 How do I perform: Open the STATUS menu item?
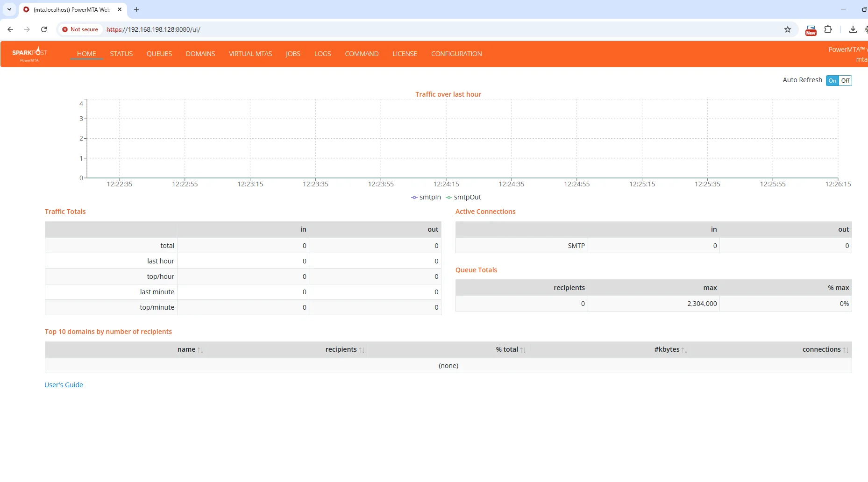pyautogui.click(x=121, y=54)
